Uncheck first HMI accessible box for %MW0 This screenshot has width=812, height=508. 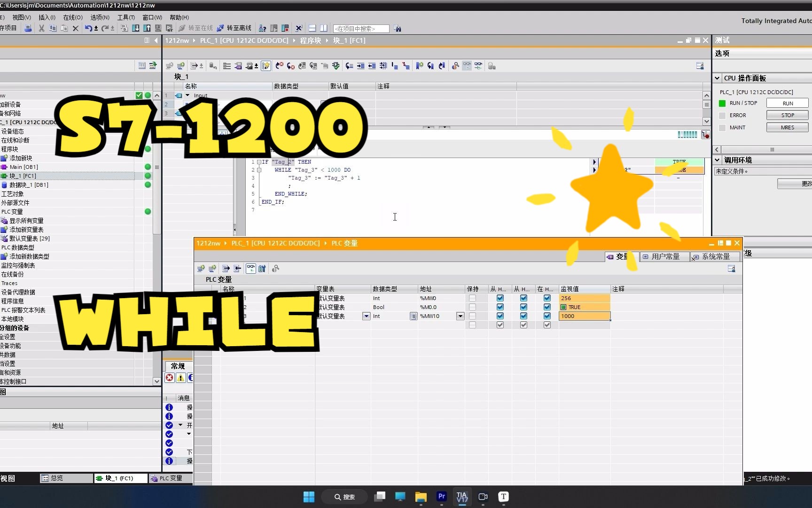[500, 298]
